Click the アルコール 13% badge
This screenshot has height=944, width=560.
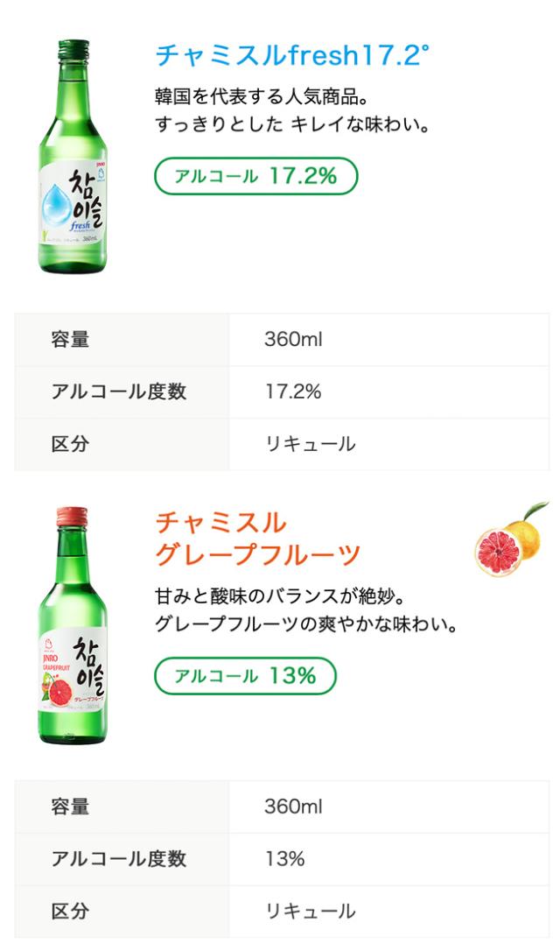[x=245, y=675]
